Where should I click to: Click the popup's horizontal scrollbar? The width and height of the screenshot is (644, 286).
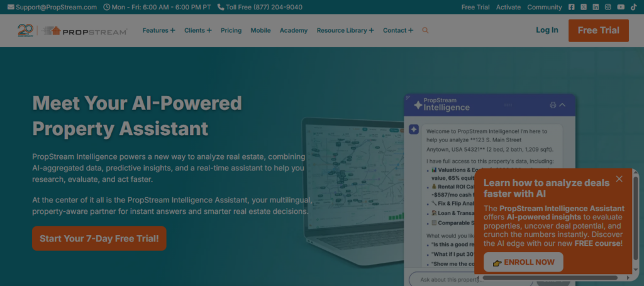click(550, 278)
